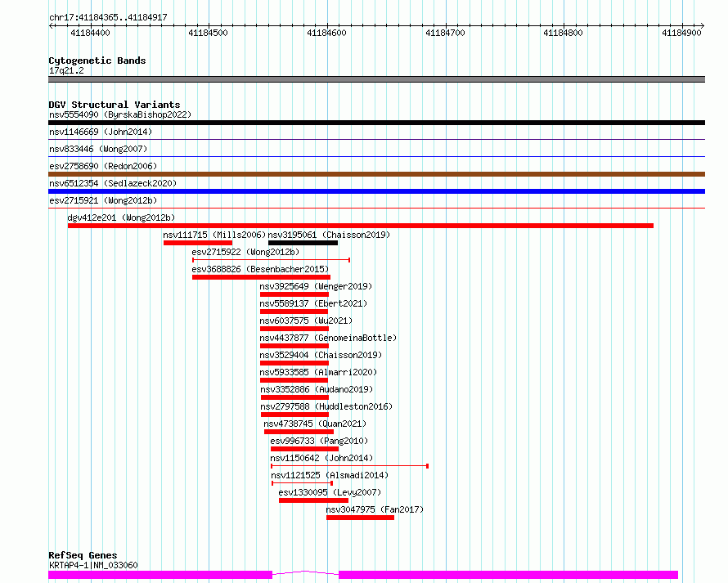Select the long red dgv412e201 bar
This screenshot has height=583, width=728.
360,226
